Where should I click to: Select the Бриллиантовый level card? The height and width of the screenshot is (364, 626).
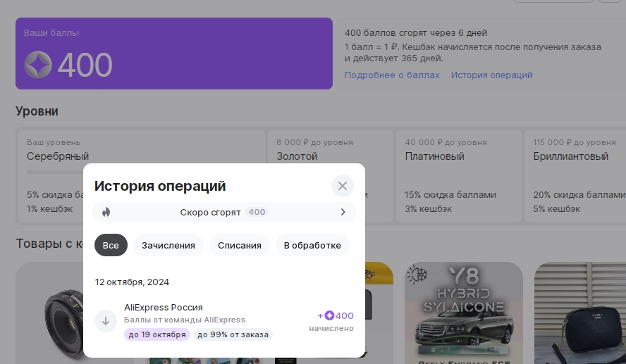coord(575,176)
